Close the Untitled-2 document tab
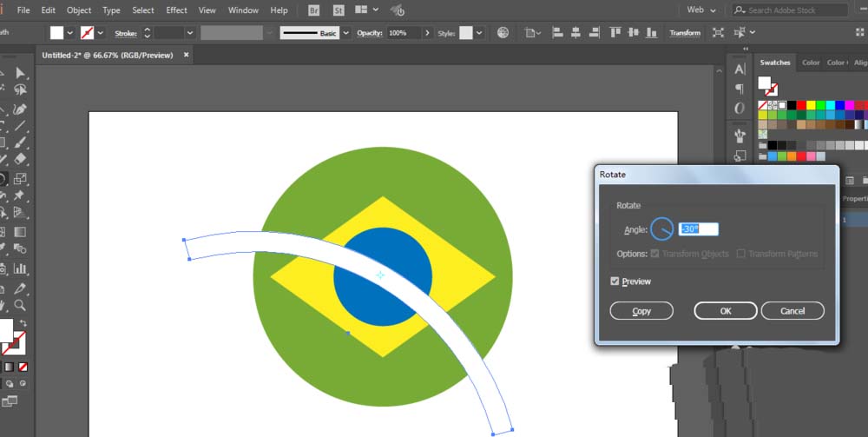Screen dimensions: 868x437 point(186,55)
